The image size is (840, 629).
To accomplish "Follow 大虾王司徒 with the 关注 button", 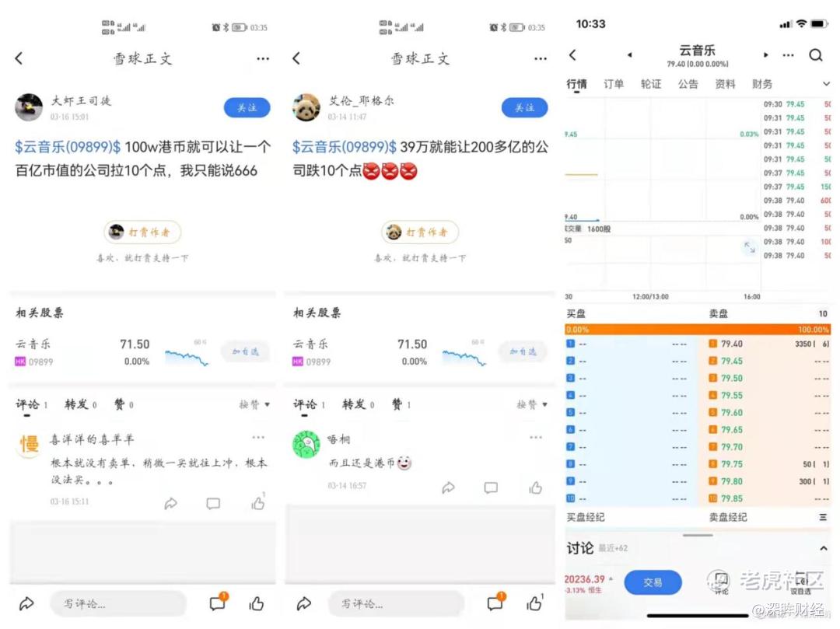I will point(247,107).
